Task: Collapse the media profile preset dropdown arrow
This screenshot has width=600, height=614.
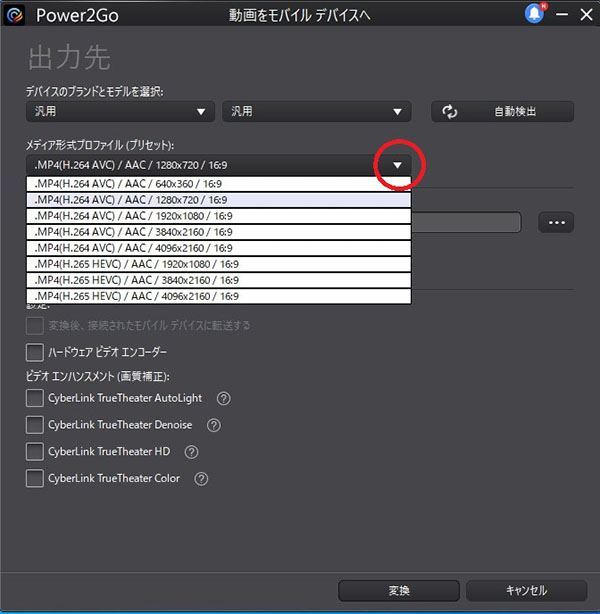Action: pos(398,165)
